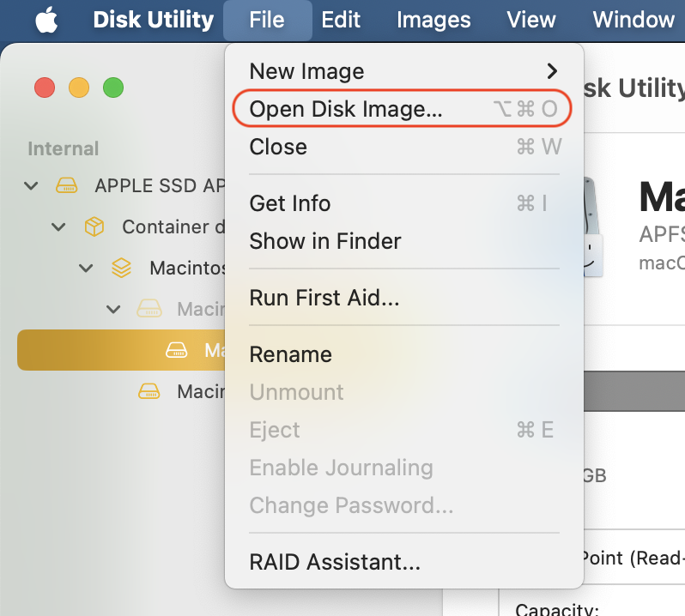Select the APPLE SSD row in sidebar

(x=121, y=185)
